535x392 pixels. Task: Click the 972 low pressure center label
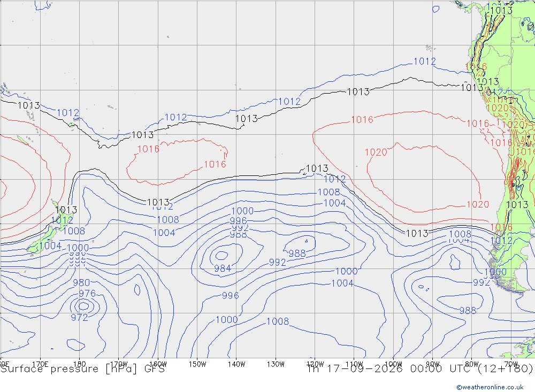pos(80,318)
